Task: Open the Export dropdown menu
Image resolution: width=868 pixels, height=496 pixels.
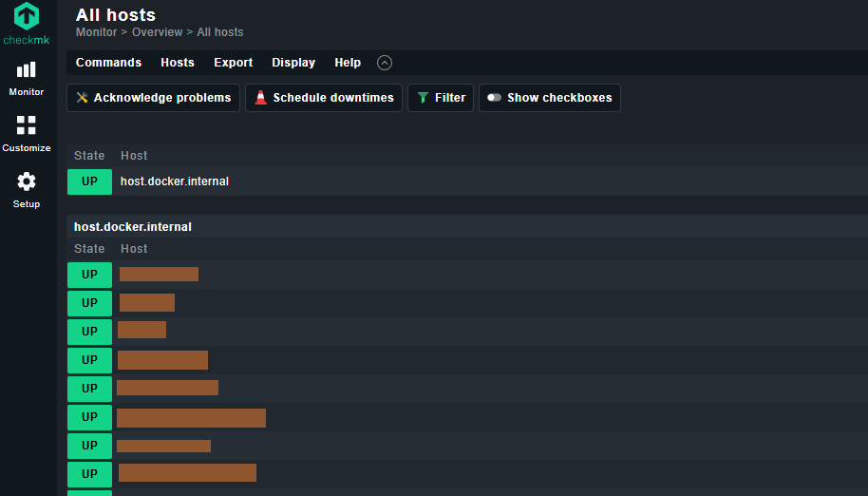Action: click(x=233, y=63)
